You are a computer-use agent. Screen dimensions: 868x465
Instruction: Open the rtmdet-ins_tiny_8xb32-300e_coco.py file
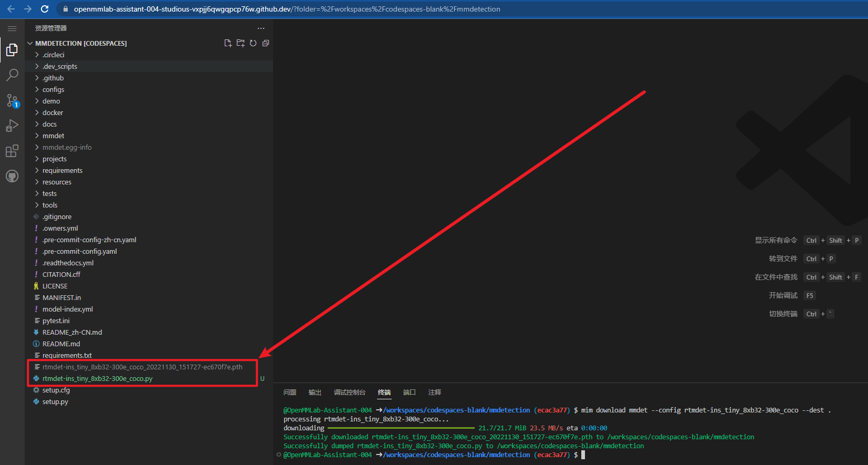(x=97, y=378)
